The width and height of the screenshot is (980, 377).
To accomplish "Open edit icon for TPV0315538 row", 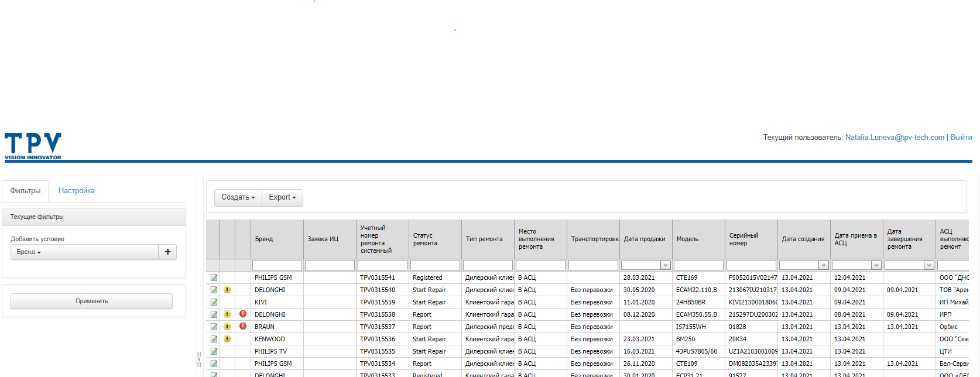I will (214, 314).
